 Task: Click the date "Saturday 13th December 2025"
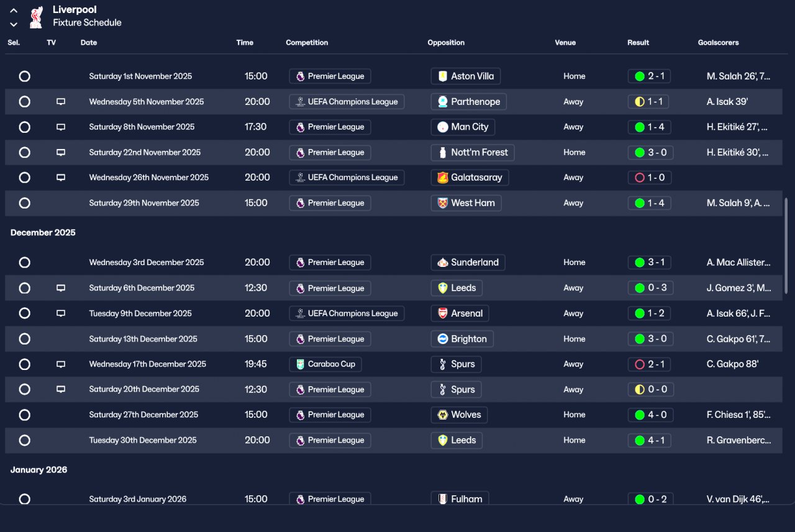tap(143, 339)
